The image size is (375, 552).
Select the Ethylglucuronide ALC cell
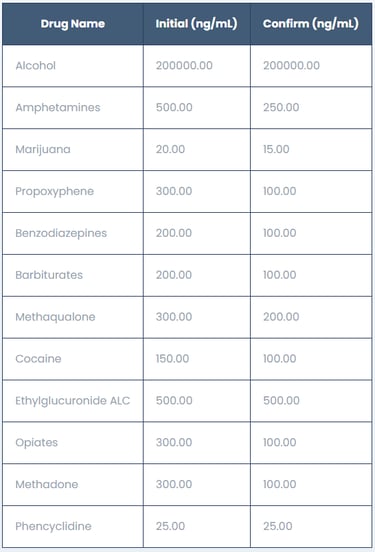coord(73,401)
